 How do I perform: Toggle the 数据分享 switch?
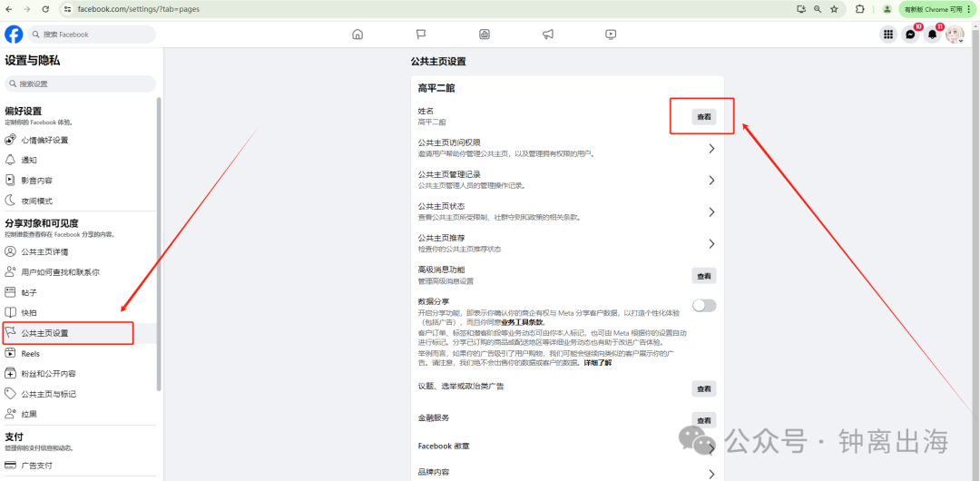704,305
